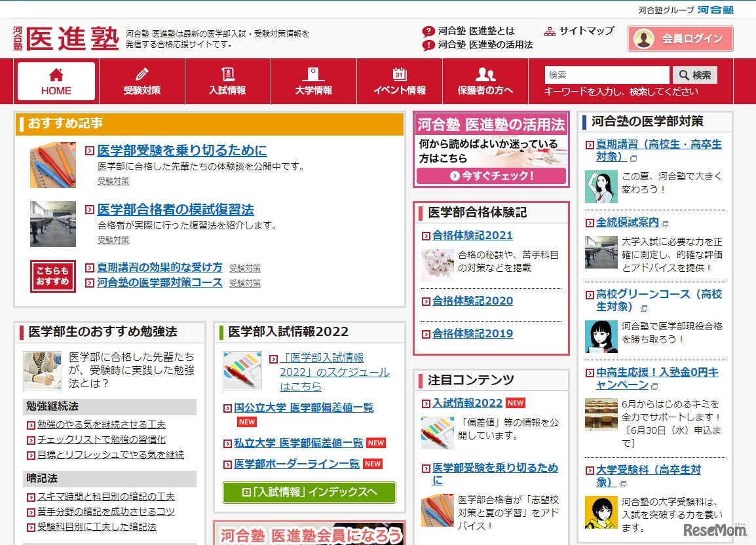This screenshot has width=756, height=545.
Task: Open 合格体験記2019 link
Action: click(472, 333)
